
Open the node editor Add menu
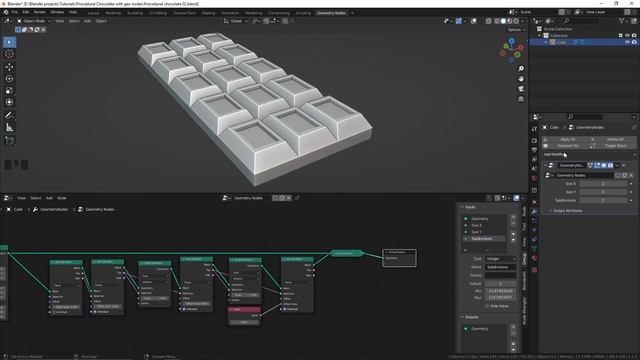(49, 198)
